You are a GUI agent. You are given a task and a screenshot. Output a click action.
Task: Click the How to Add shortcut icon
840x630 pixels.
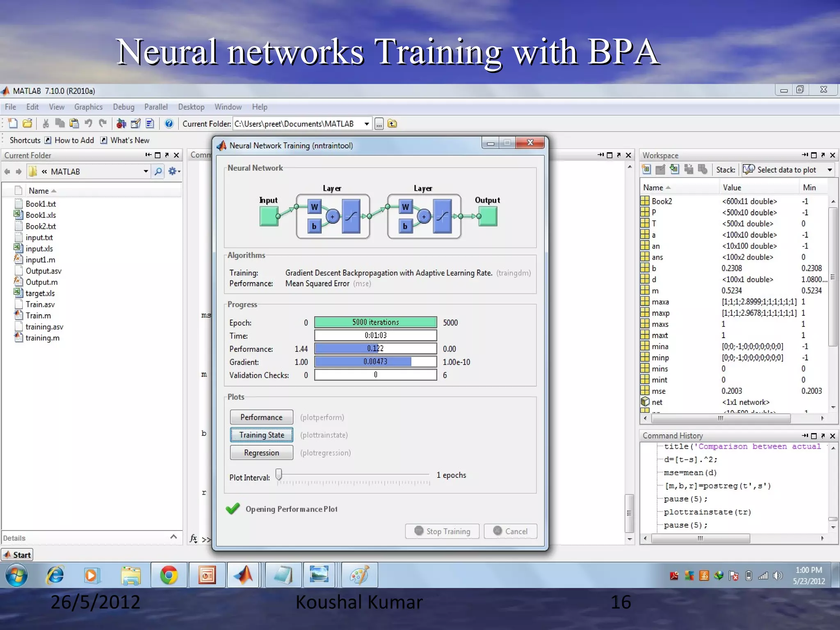coord(48,140)
